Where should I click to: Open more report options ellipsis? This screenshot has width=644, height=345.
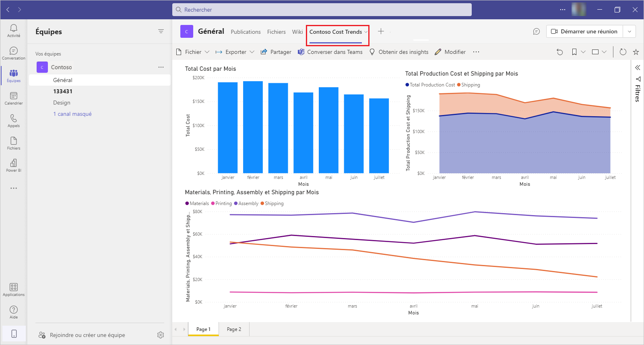(x=476, y=52)
